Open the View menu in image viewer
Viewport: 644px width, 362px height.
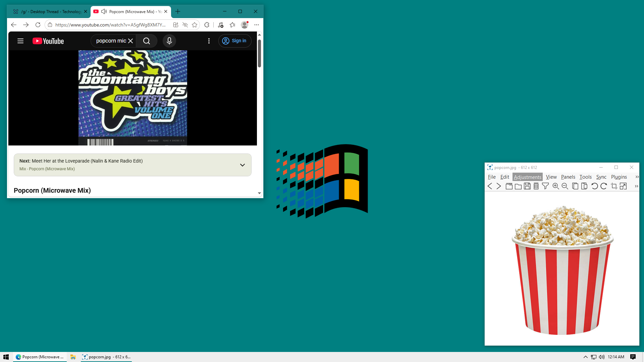[551, 177]
